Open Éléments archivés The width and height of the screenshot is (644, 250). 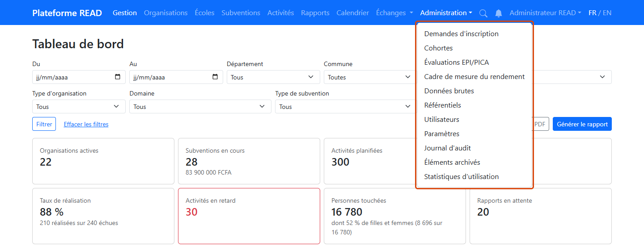coord(474,162)
